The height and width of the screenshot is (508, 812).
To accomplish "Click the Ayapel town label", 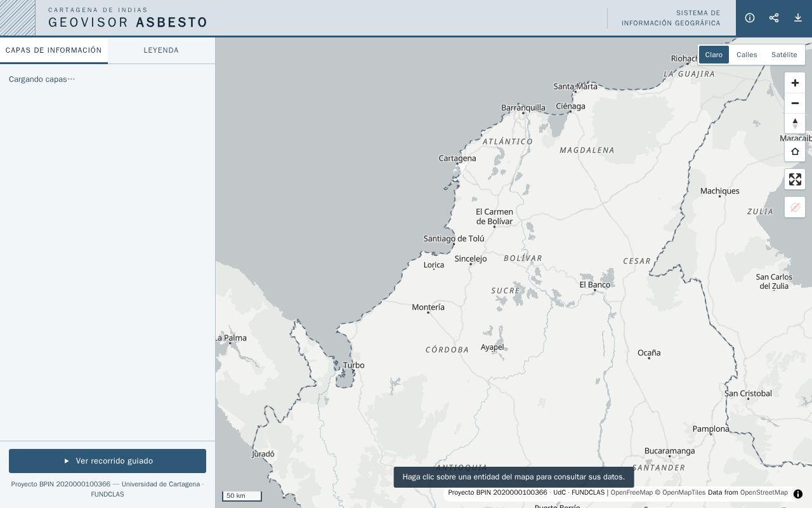I will coord(492,347).
